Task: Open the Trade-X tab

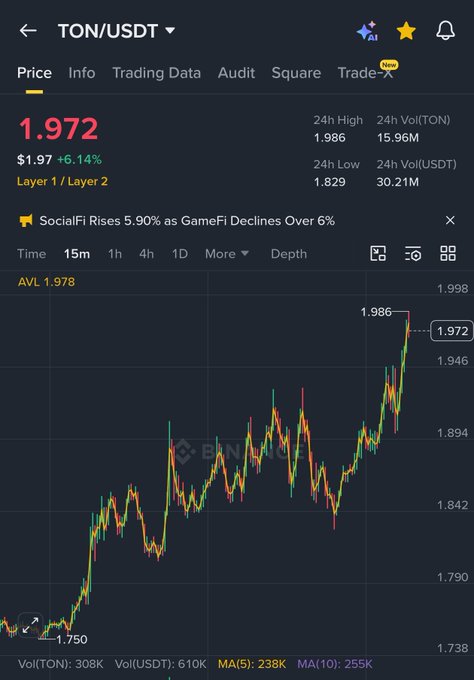Action: [366, 72]
